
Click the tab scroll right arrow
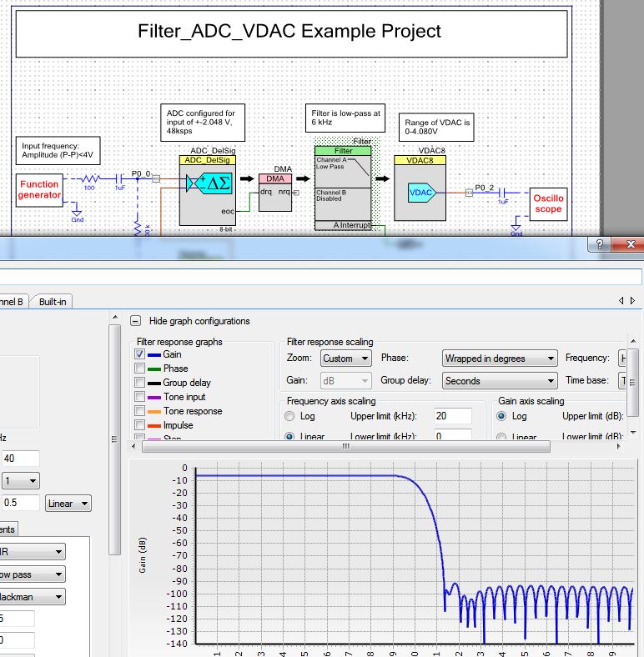click(x=633, y=300)
